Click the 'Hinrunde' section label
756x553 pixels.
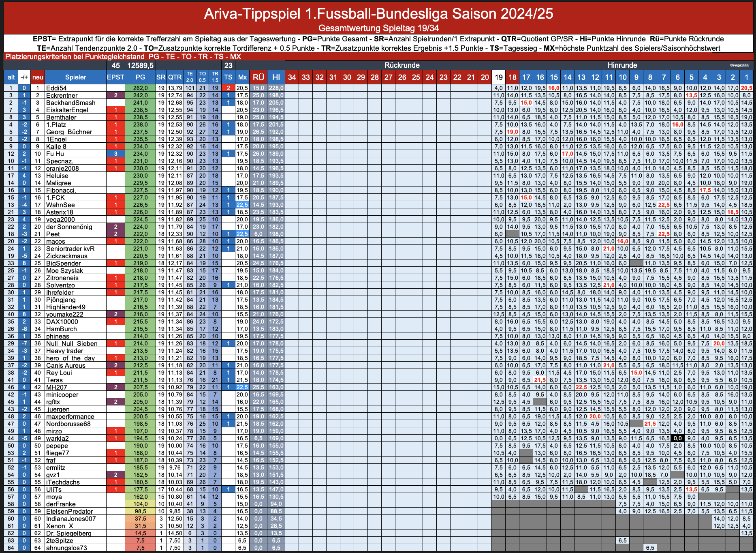(x=622, y=65)
